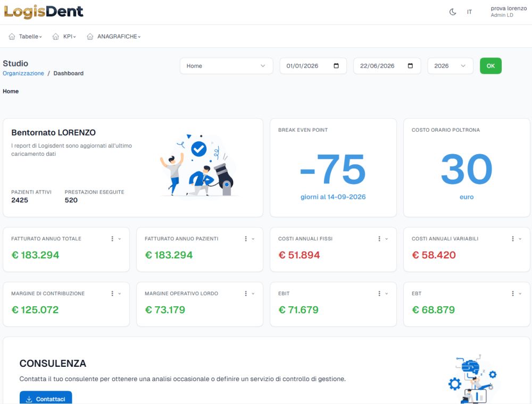Open options for Fatturato Annuo Totale card

[112, 239]
